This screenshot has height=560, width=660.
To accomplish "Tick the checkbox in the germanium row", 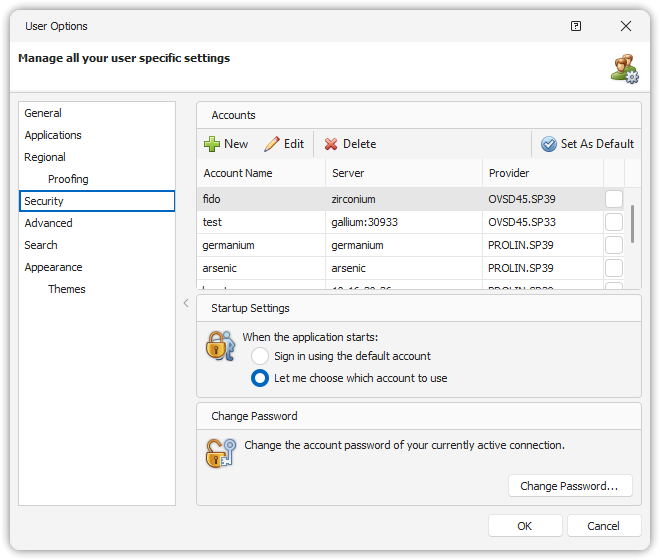I will click(614, 245).
